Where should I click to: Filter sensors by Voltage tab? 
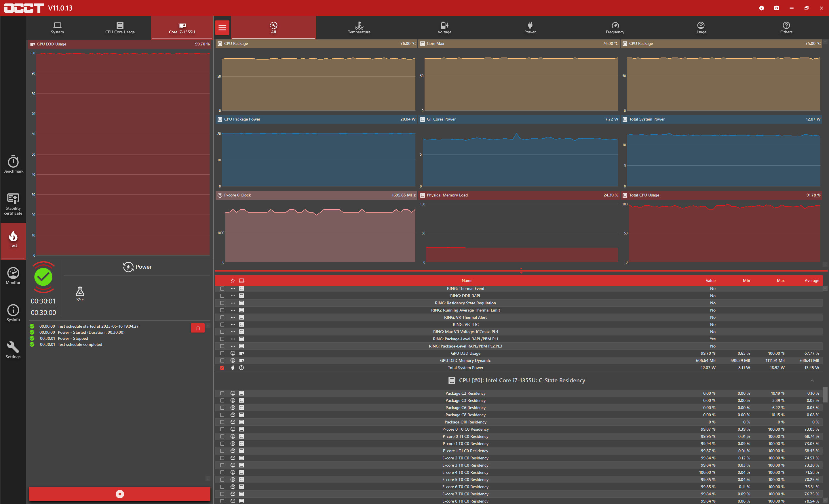click(444, 28)
